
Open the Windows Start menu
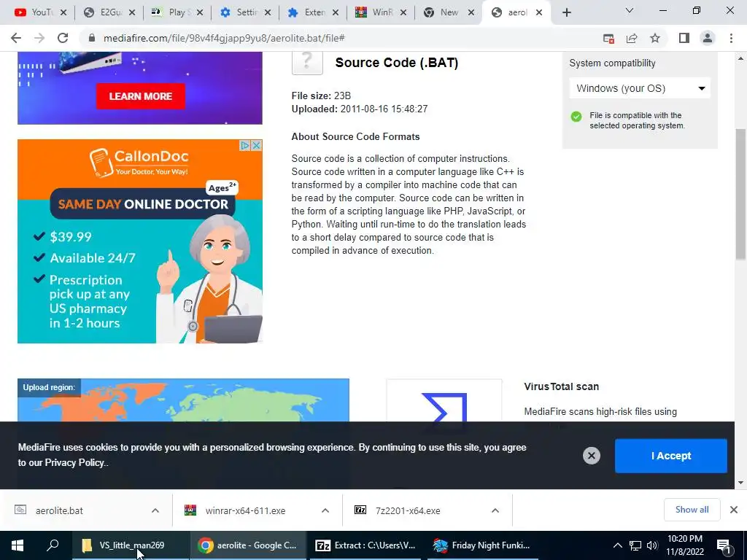pyautogui.click(x=18, y=545)
